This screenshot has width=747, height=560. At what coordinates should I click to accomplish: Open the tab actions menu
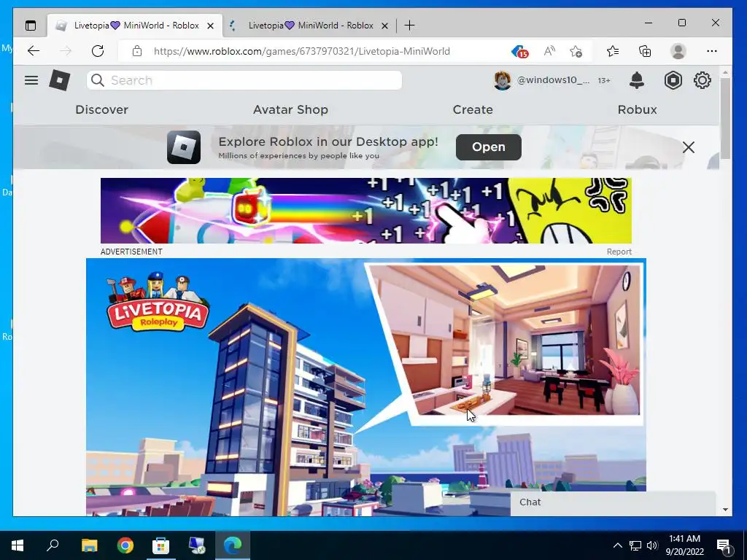pos(31,26)
